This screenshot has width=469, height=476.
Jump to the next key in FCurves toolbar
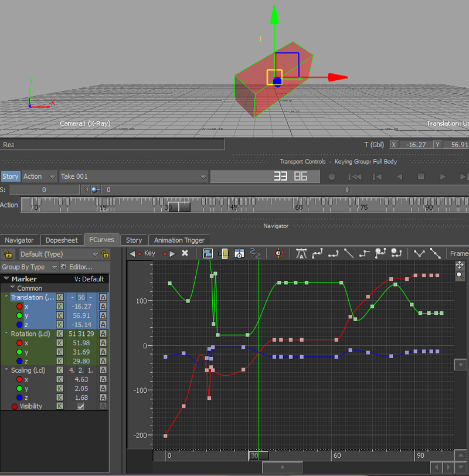172,253
